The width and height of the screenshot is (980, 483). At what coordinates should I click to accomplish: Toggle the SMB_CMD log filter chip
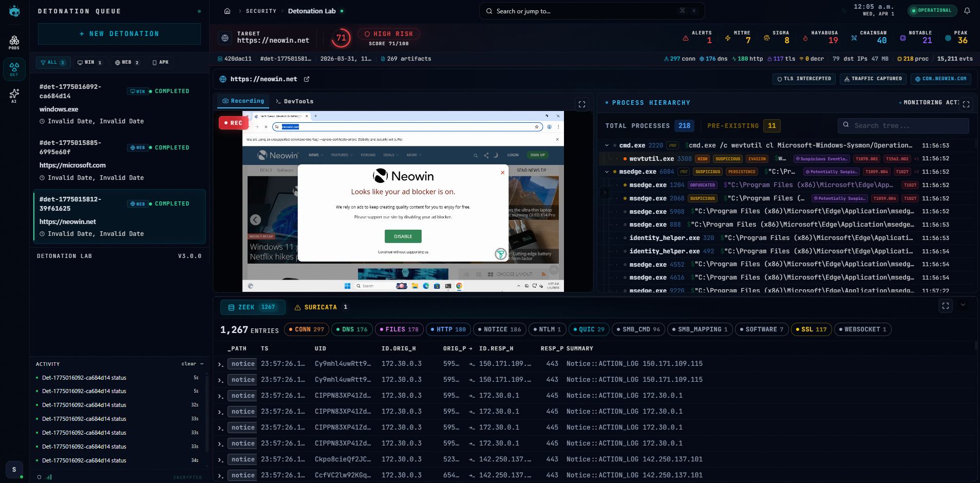point(638,329)
